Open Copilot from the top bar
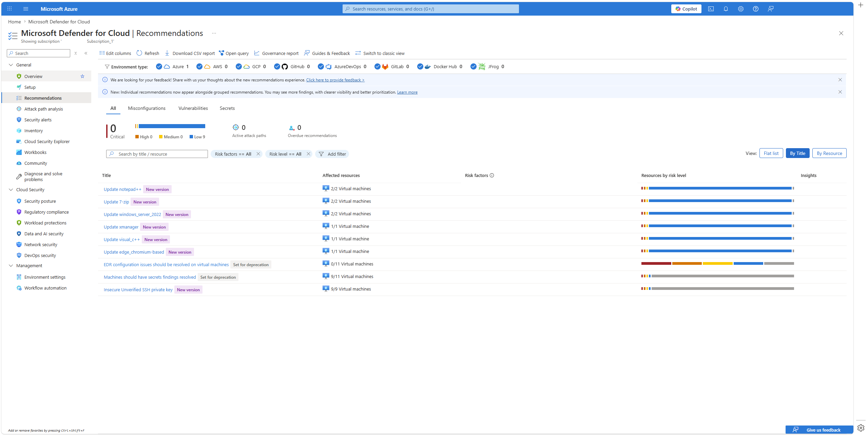868x435 pixels. 686,9
